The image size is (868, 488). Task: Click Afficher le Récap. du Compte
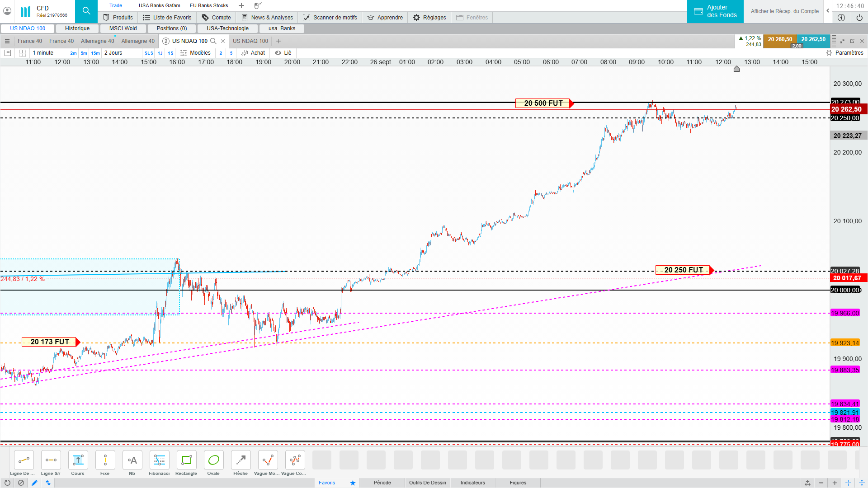[784, 11]
